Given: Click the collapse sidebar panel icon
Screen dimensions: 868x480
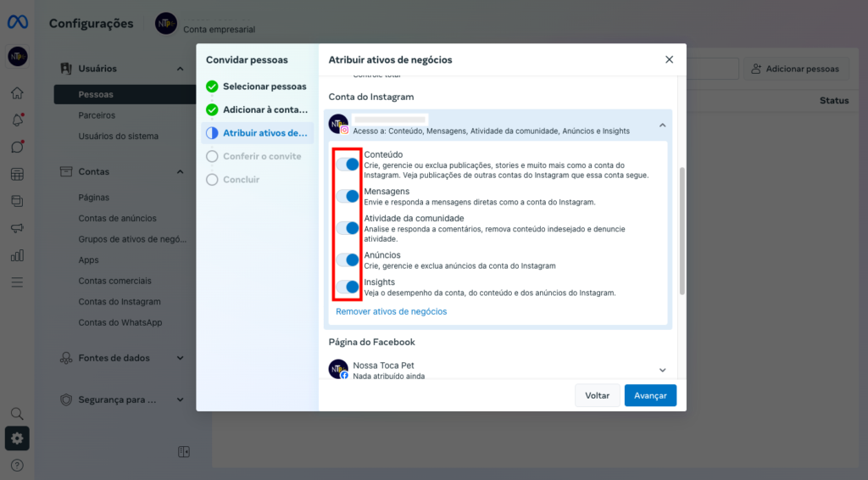Looking at the screenshot, I should click(x=184, y=452).
